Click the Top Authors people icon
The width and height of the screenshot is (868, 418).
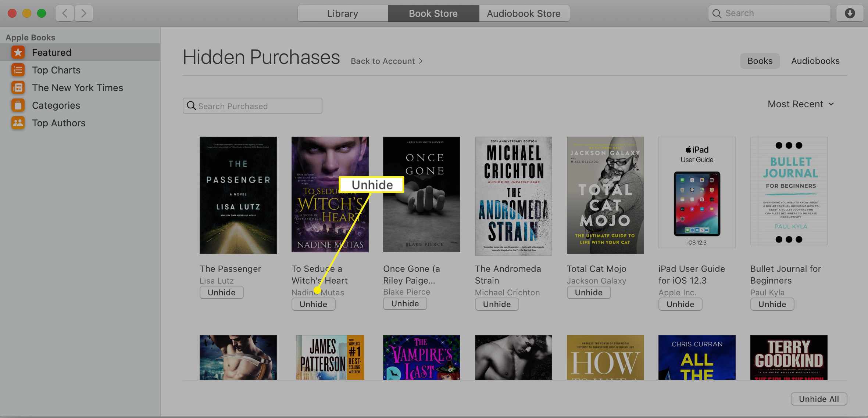(x=18, y=123)
